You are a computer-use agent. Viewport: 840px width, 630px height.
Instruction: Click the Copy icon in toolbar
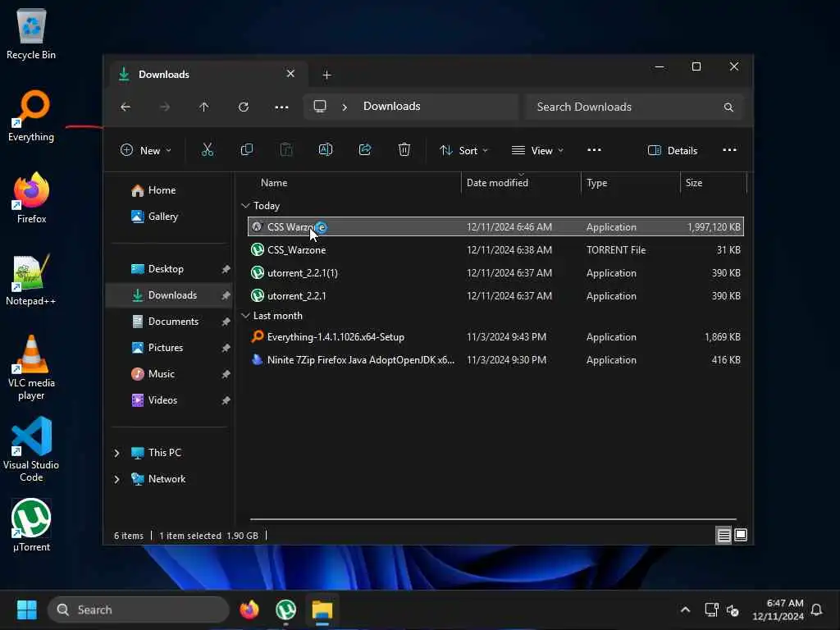pyautogui.click(x=247, y=150)
